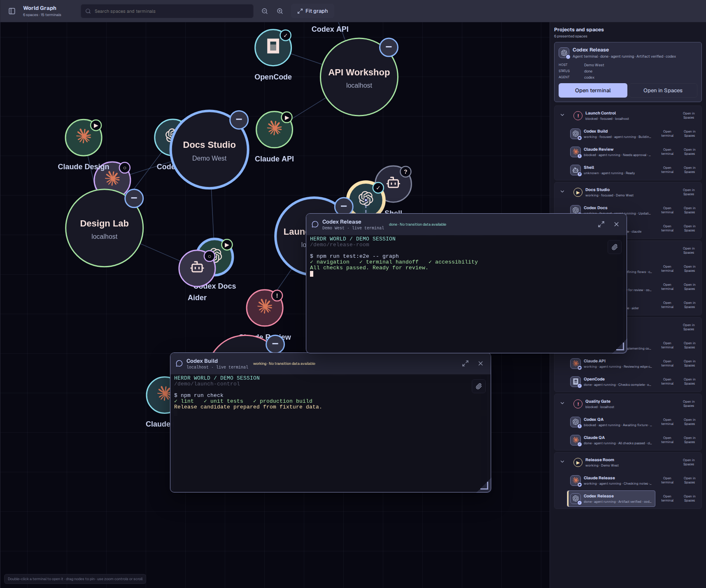The width and height of the screenshot is (706, 588).
Task: Click the zoom in magnifier icon
Action: [x=280, y=11]
